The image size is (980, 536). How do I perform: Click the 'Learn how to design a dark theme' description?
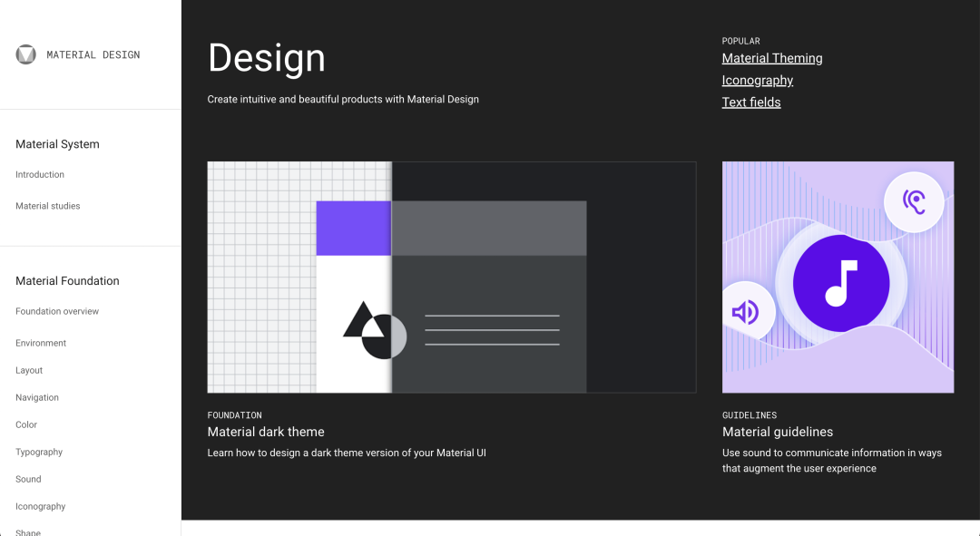(347, 453)
